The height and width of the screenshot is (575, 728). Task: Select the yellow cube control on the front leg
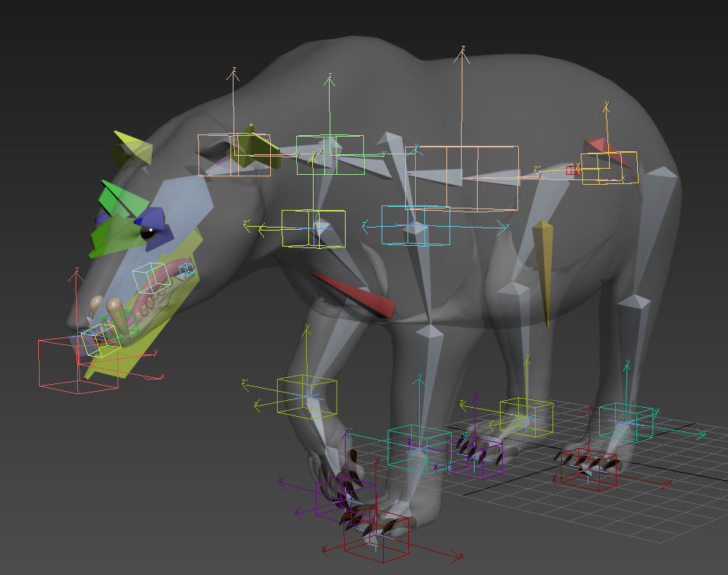coord(307,396)
